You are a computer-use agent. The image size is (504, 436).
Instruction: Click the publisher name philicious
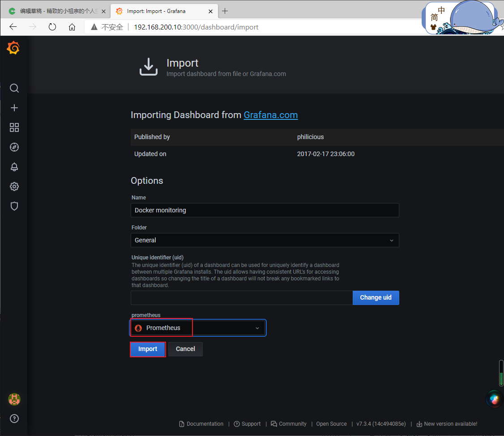click(x=311, y=137)
